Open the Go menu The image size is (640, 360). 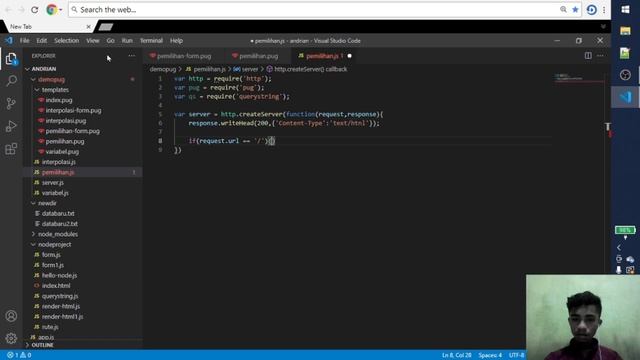pos(111,40)
